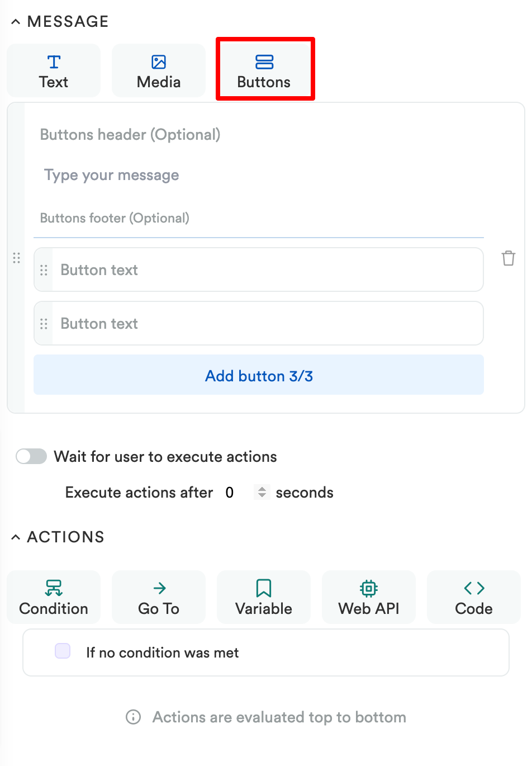Click the Buttons footer (Optional) field

point(259,218)
